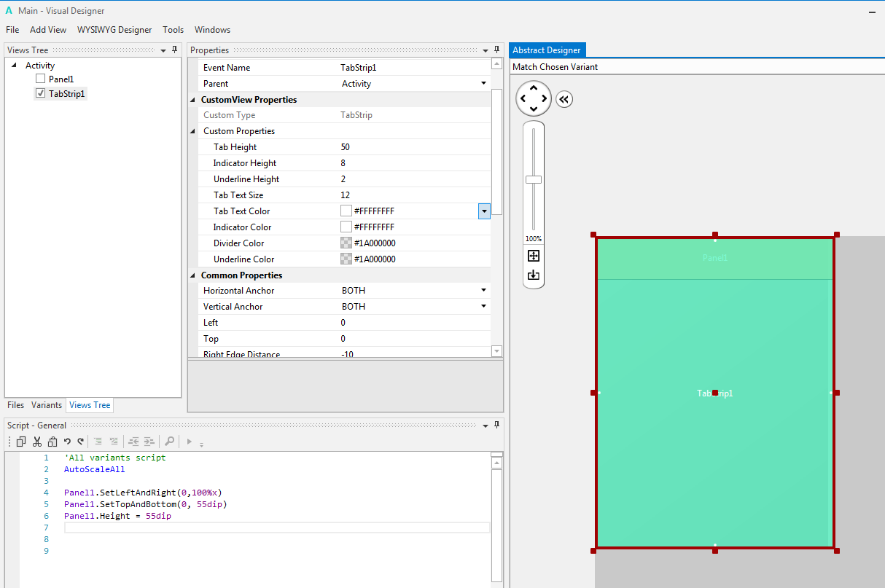Viewport: 885px width, 588px height.
Task: Collapse the Custom Properties group
Action: coord(193,131)
